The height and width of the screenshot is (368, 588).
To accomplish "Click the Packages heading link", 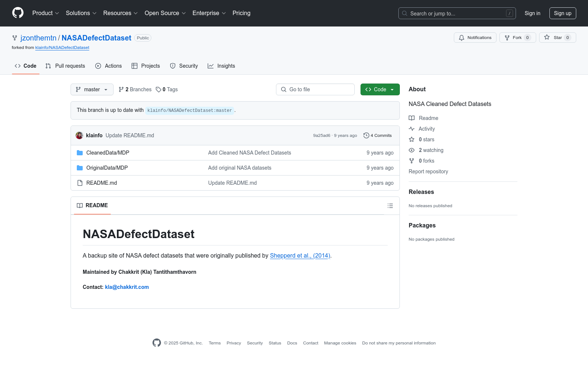I will click(x=422, y=226).
